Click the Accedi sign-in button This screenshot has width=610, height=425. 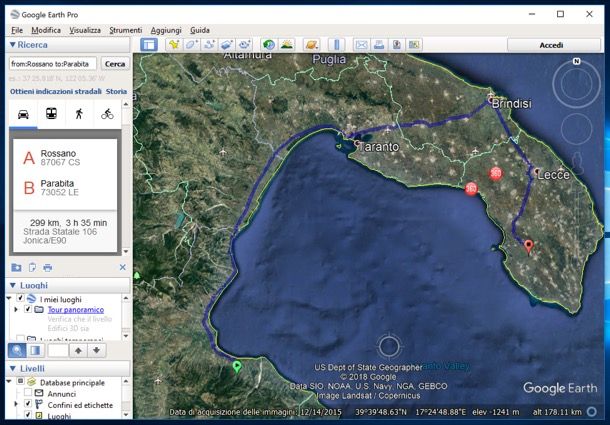tap(551, 45)
